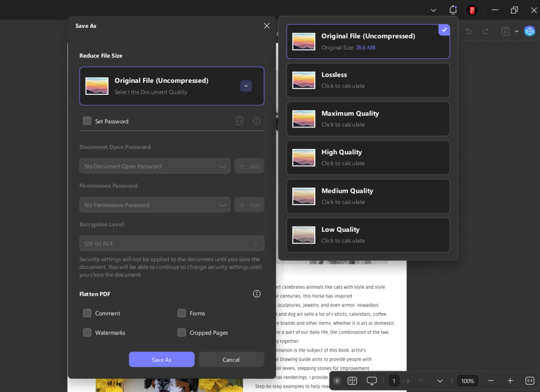This screenshot has height=392, width=540.
Task: Check the Comment flatten option
Action: (88, 313)
